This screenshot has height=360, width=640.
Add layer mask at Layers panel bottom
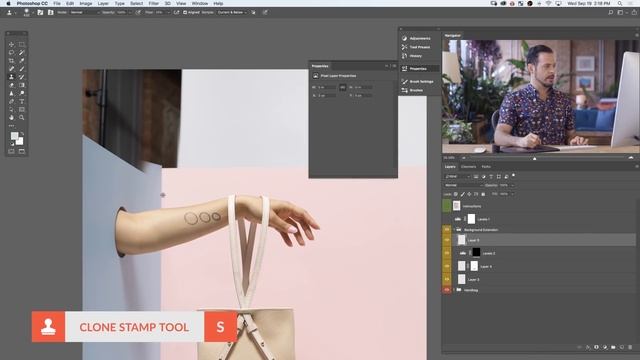coord(596,347)
